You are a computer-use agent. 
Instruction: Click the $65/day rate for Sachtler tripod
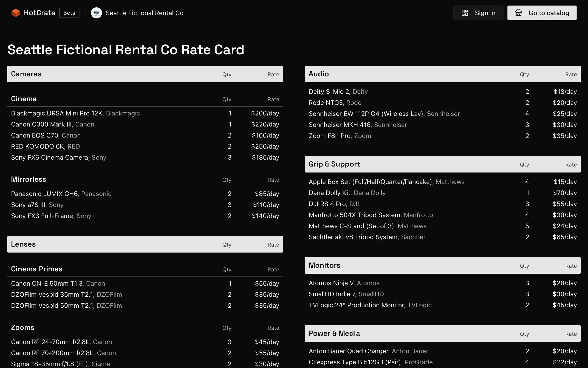tap(565, 237)
